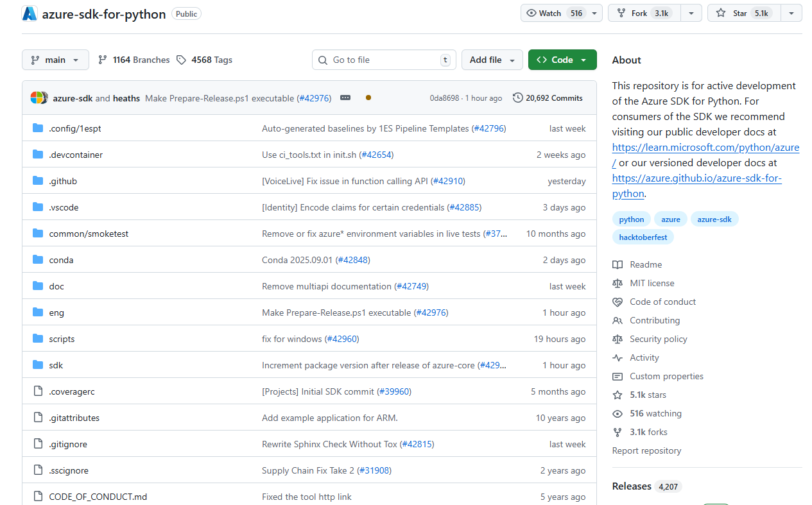812x505 pixels.
Task: Open Code of conduct via its heart icon
Action: (x=617, y=301)
